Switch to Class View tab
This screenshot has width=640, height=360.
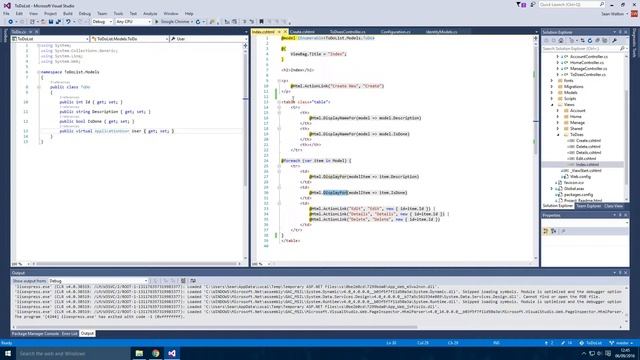click(x=613, y=206)
